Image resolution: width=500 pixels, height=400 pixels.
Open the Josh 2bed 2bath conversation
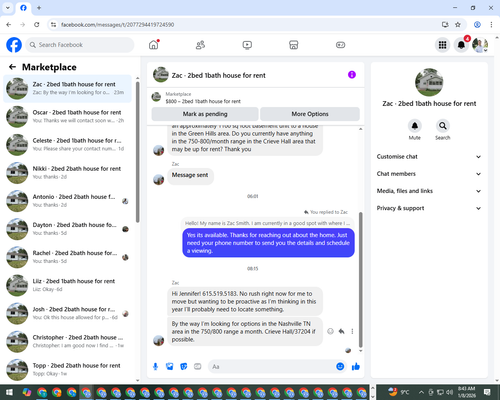click(67, 313)
